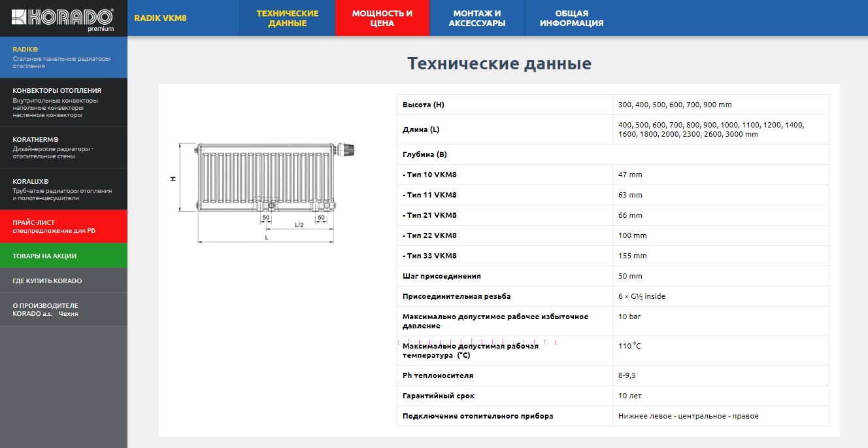The image size is (868, 448).
Task: Open the RADIK VKM8 header link
Action: 160,18
